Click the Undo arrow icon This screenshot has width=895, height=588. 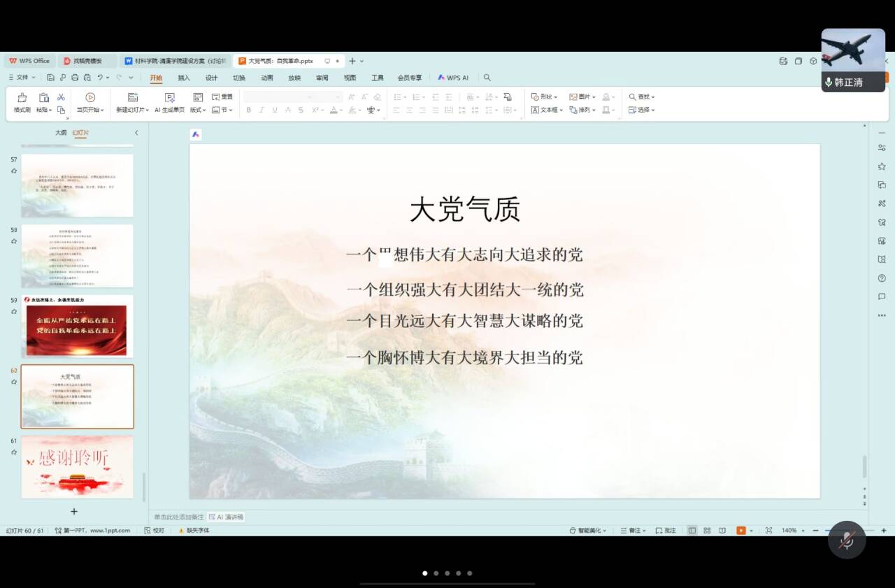pyautogui.click(x=101, y=78)
